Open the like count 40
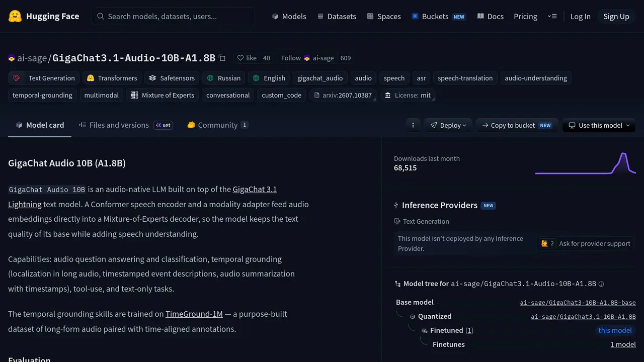Image resolution: width=644 pixels, height=362 pixels. [x=267, y=58]
